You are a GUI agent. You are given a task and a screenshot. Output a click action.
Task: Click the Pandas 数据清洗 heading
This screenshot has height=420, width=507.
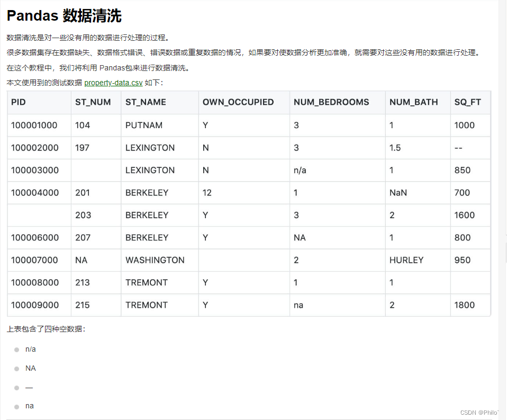point(64,15)
